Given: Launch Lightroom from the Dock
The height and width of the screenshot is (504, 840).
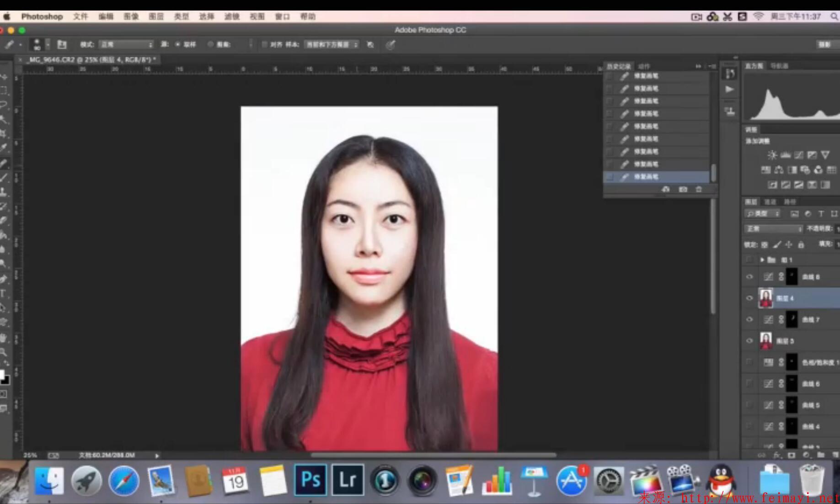Looking at the screenshot, I should [348, 480].
